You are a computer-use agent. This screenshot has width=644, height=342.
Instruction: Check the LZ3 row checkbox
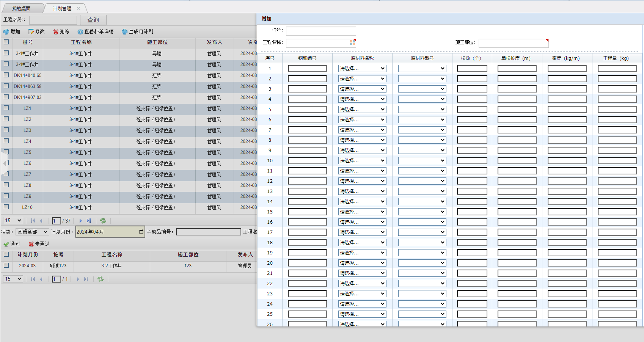6,130
